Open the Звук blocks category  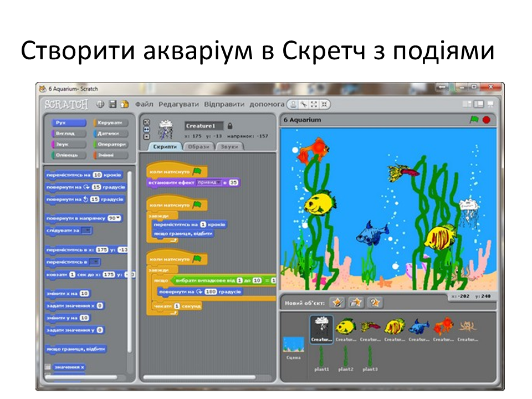[69, 144]
